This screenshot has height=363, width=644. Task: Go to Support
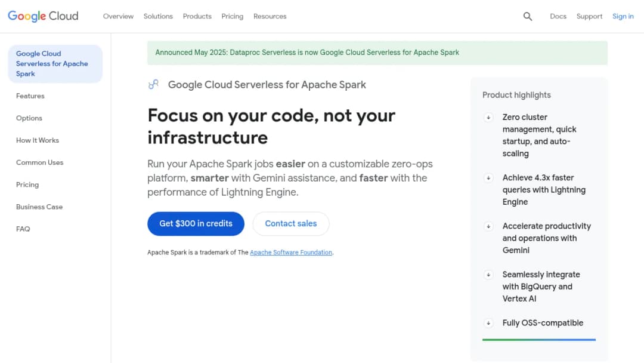point(589,17)
